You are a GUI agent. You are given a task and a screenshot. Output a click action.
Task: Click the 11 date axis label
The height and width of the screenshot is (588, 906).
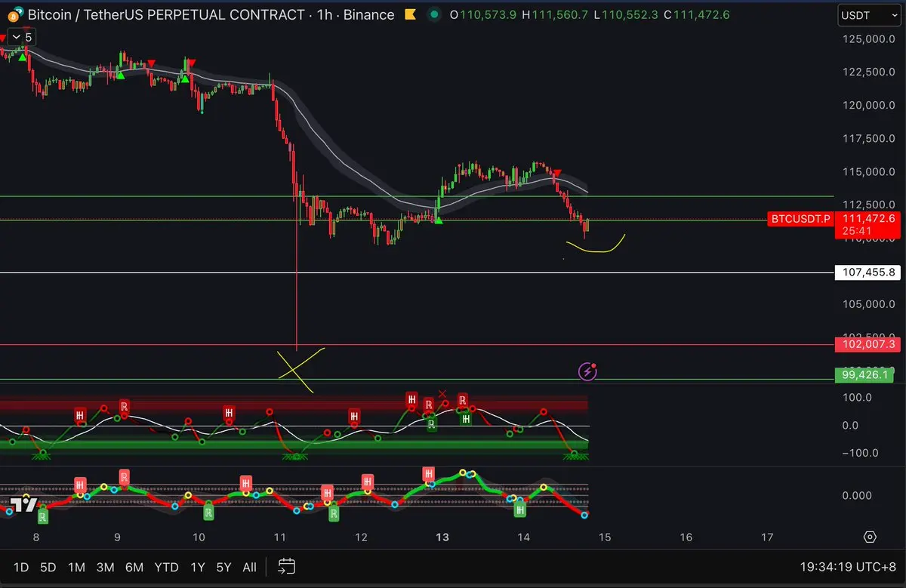(280, 537)
